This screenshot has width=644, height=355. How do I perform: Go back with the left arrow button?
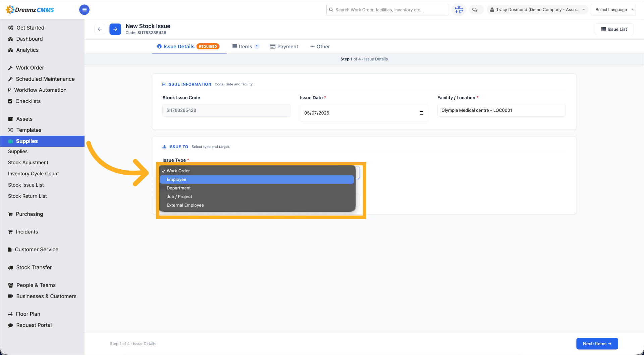[x=100, y=29]
